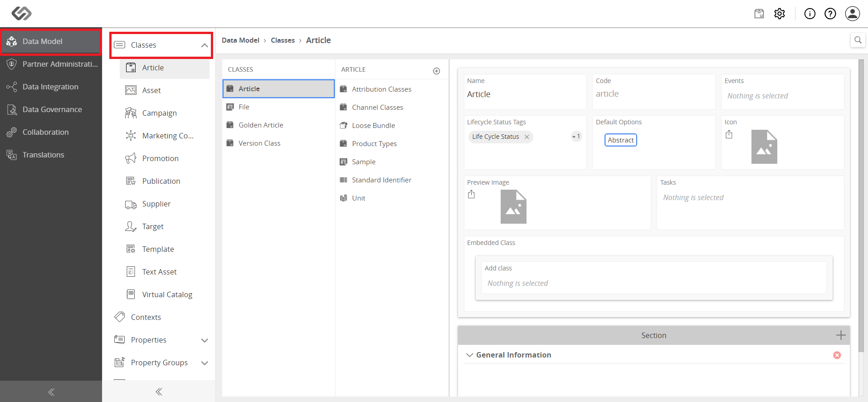868x402 pixels.
Task: Select Golden Article in CLASSES column
Action: point(278,125)
